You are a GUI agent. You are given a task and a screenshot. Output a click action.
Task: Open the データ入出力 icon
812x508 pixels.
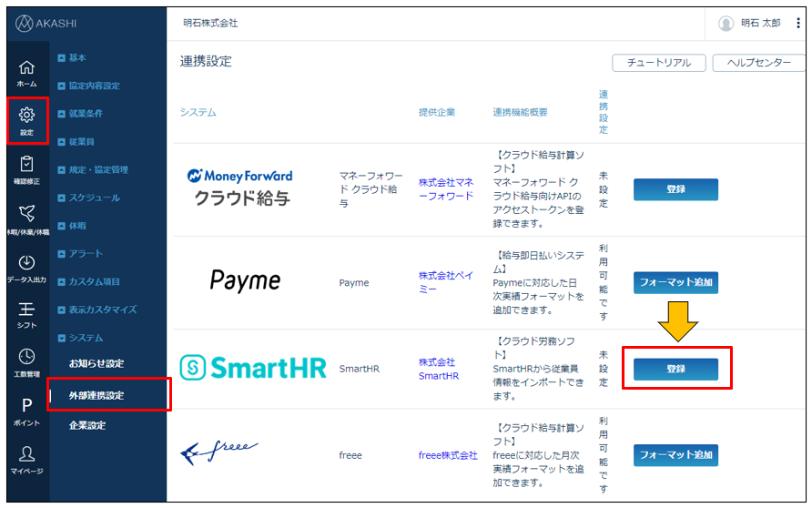pyautogui.click(x=26, y=267)
